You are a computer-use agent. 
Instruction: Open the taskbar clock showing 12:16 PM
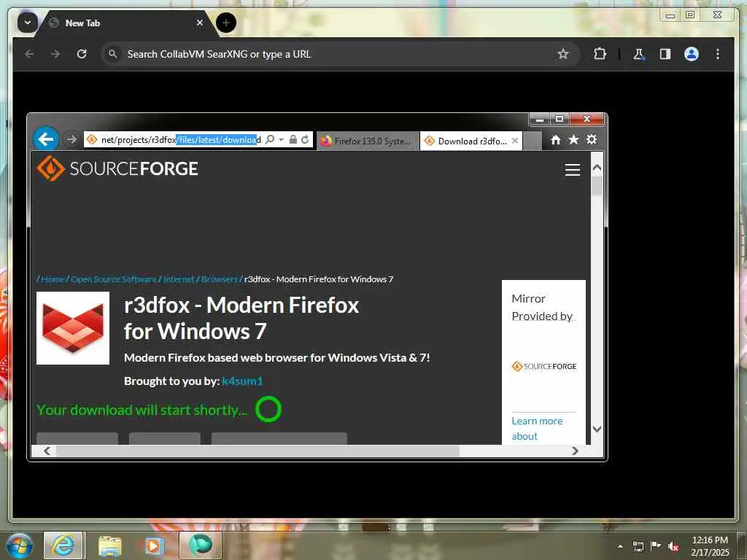click(710, 546)
